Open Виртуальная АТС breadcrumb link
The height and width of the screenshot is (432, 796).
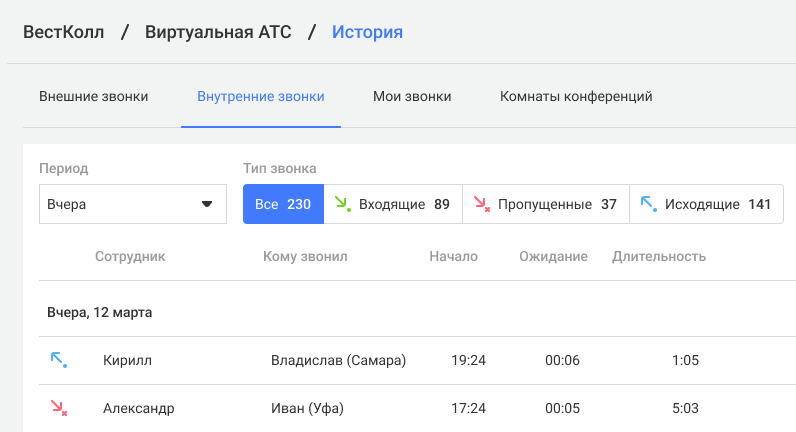click(x=218, y=32)
